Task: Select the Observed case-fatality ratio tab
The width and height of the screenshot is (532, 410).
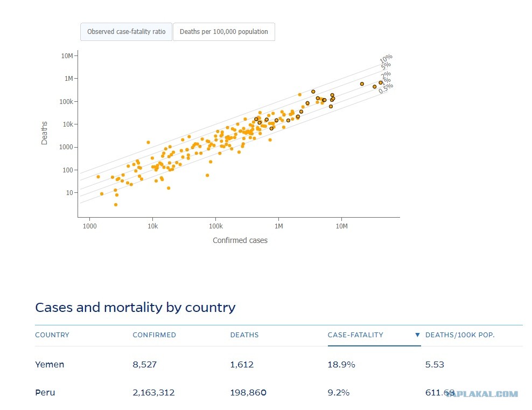Action: click(x=126, y=32)
